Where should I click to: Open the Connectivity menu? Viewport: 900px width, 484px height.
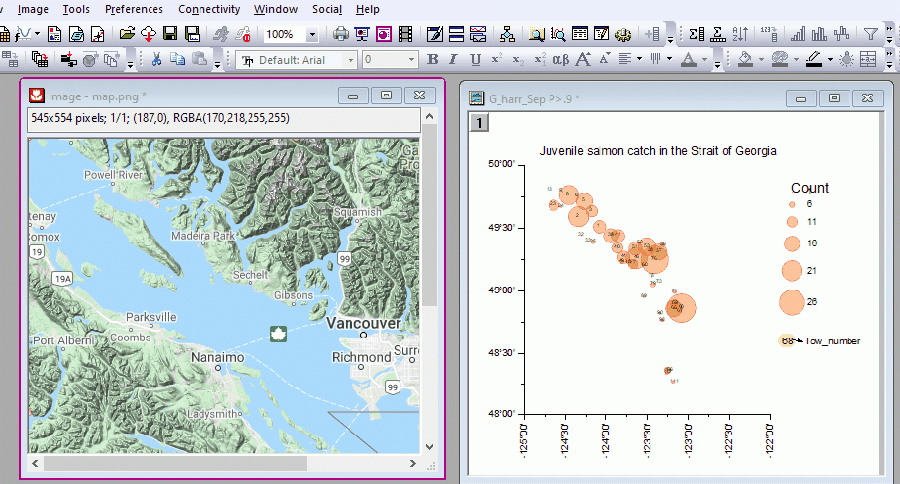pyautogui.click(x=209, y=9)
